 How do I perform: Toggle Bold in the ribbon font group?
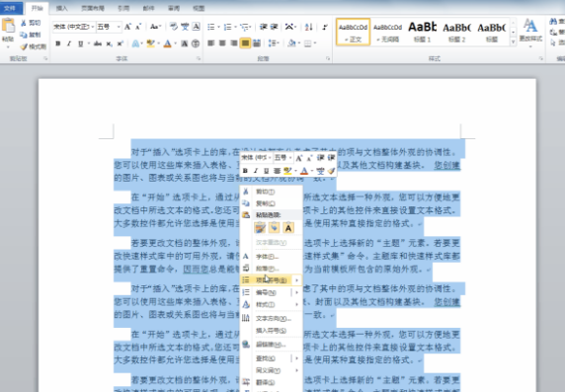(x=57, y=43)
